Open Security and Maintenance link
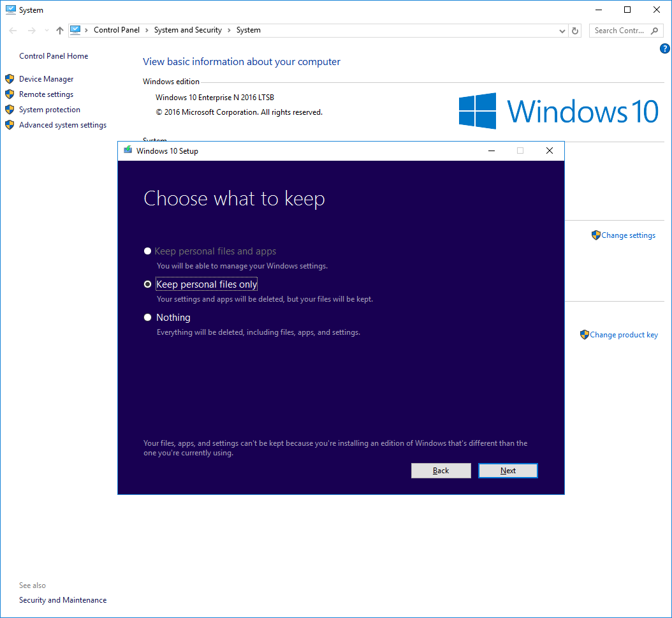Image resolution: width=672 pixels, height=618 pixels. [x=63, y=600]
